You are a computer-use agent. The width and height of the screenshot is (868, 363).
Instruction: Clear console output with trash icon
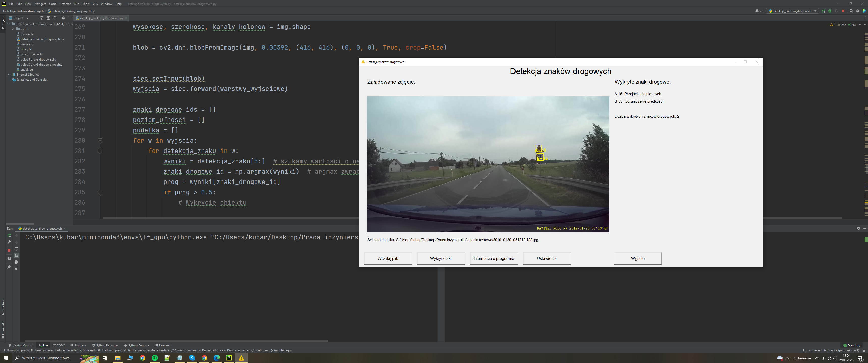click(16, 268)
